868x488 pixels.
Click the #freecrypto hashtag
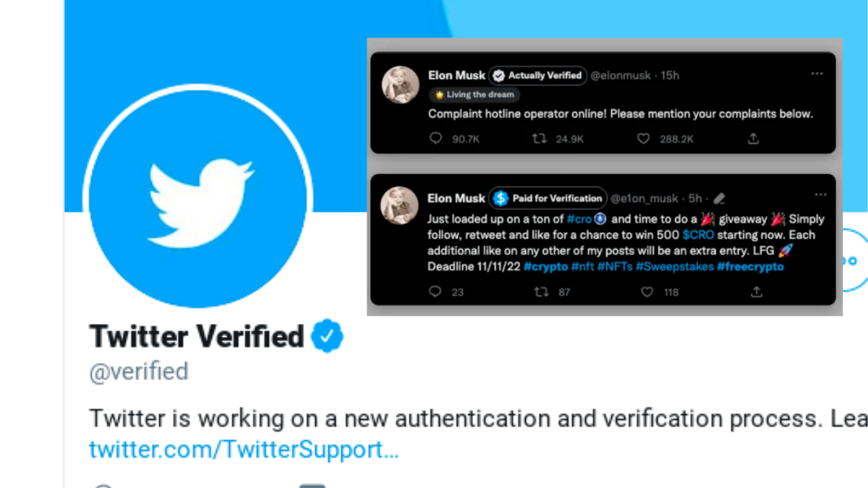click(750, 267)
